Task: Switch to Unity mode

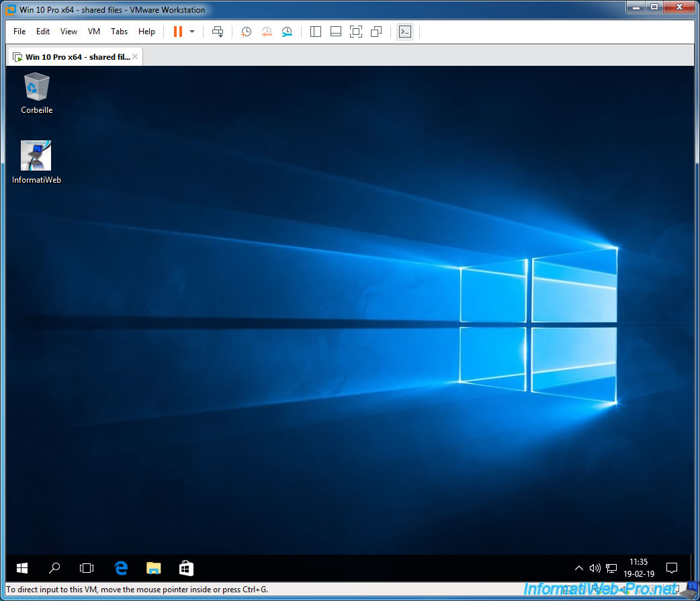Action: point(376,32)
